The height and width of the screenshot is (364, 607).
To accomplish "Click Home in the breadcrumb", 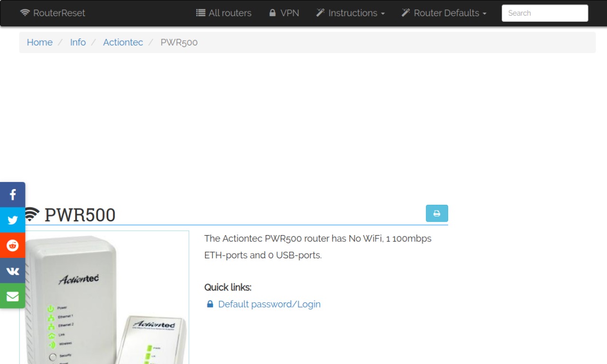I will tap(40, 42).
